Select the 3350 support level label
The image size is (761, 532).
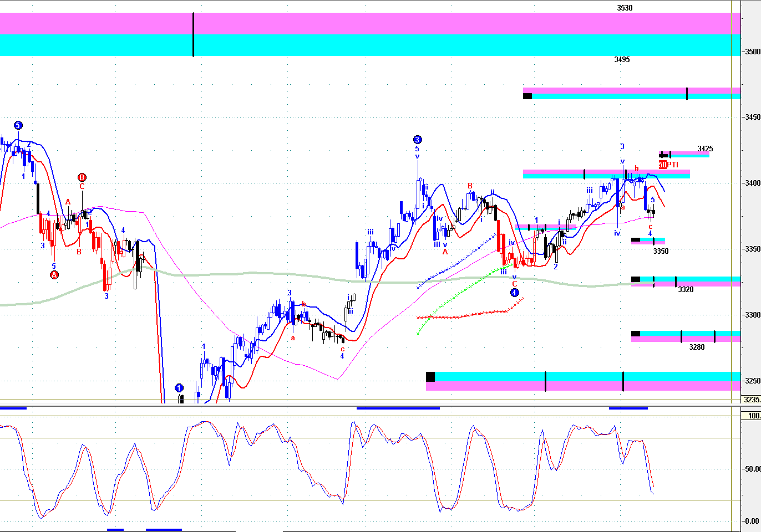coord(660,251)
